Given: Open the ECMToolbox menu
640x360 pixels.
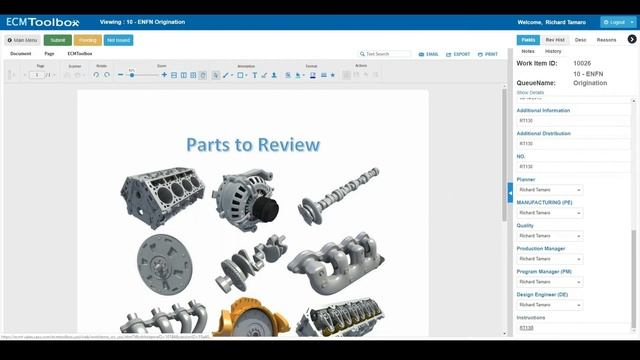Looking at the screenshot, I should click(80, 53).
